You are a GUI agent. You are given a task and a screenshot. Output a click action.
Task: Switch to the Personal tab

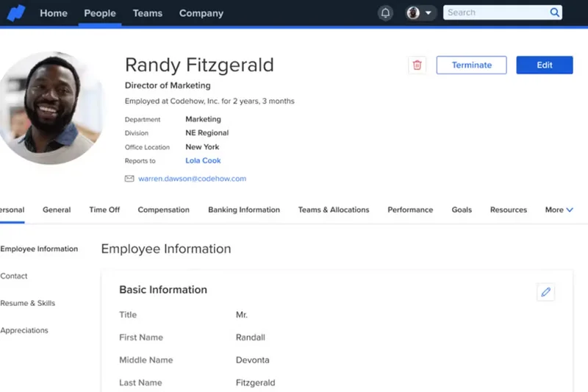click(12, 210)
